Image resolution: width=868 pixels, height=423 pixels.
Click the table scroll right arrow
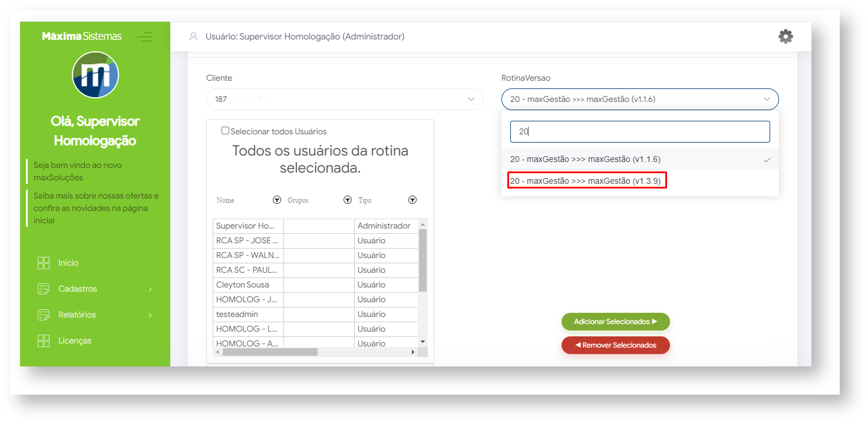pos(413,352)
